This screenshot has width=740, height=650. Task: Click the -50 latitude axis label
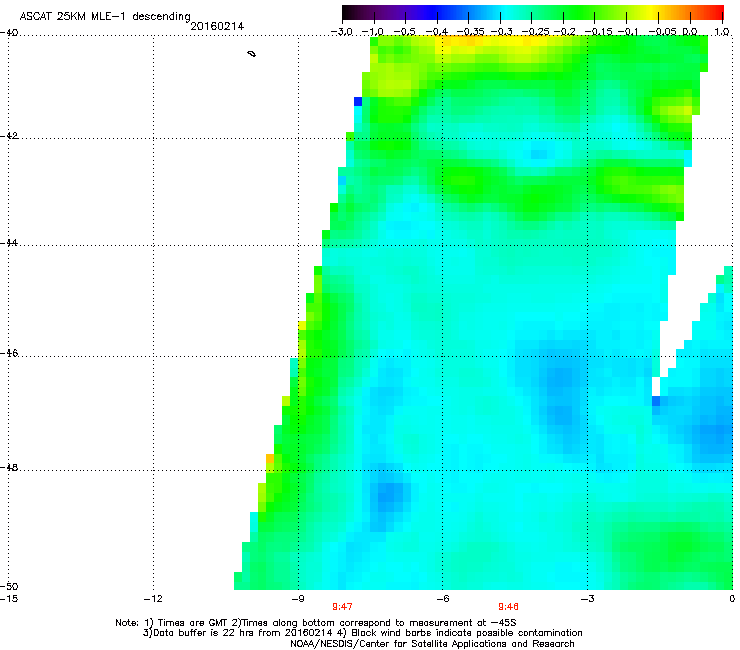pos(9,586)
